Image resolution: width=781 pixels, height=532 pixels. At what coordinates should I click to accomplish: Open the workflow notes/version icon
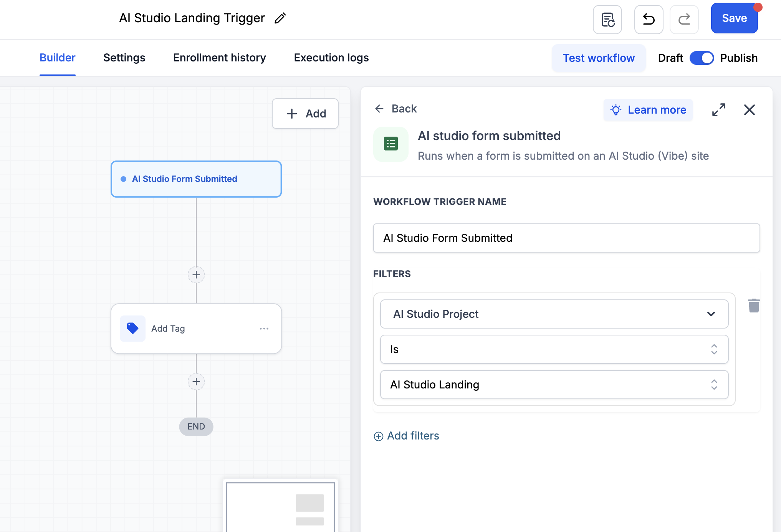tap(607, 19)
